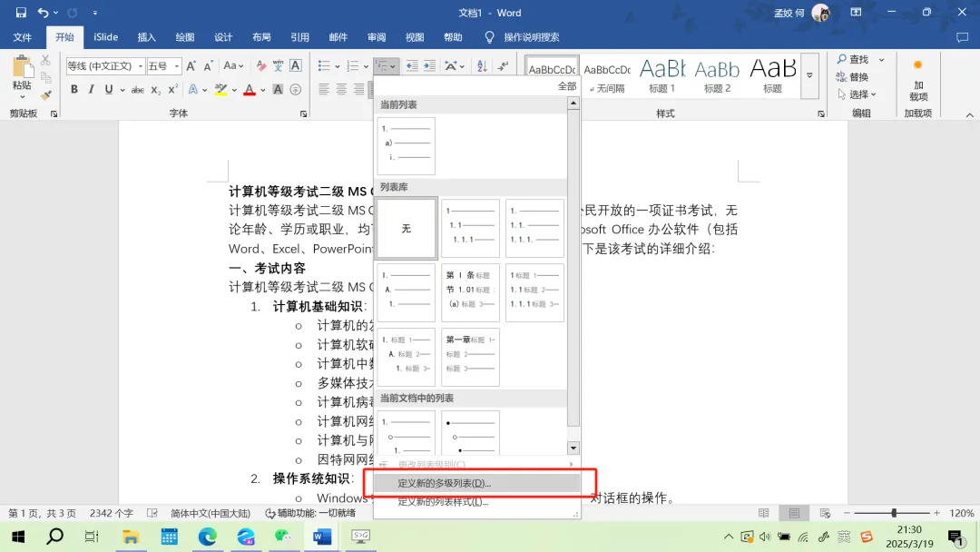
Task: Apply the 标题 1 style
Action: click(x=661, y=75)
